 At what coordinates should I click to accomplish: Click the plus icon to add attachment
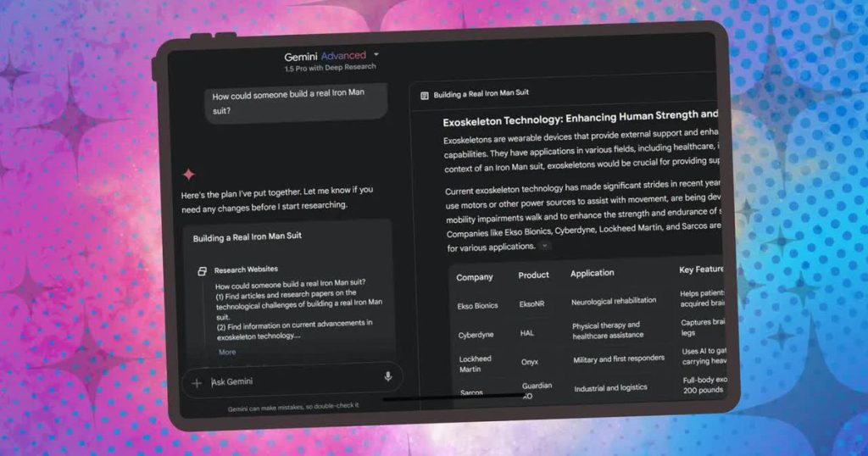pyautogui.click(x=197, y=383)
